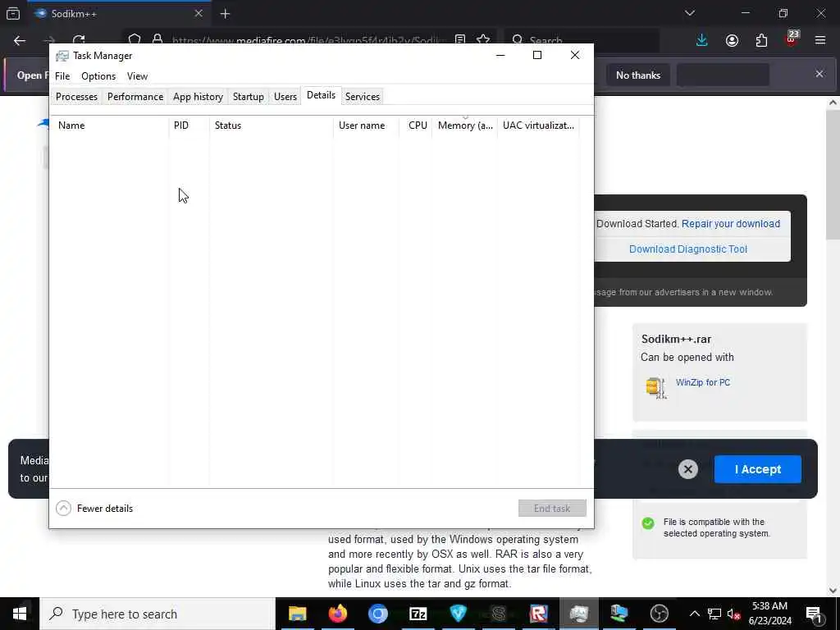
Task: Click in the Firefox Search field
Action: [582, 40]
